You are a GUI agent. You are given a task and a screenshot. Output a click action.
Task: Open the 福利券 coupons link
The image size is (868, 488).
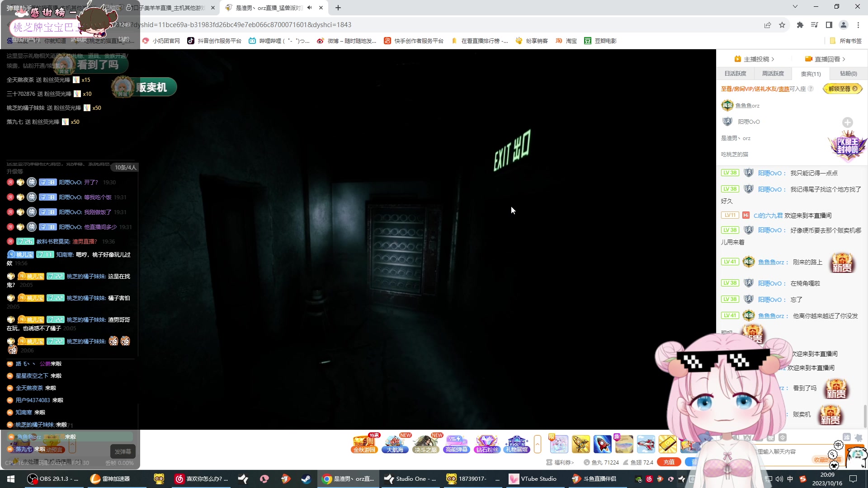[x=560, y=462]
